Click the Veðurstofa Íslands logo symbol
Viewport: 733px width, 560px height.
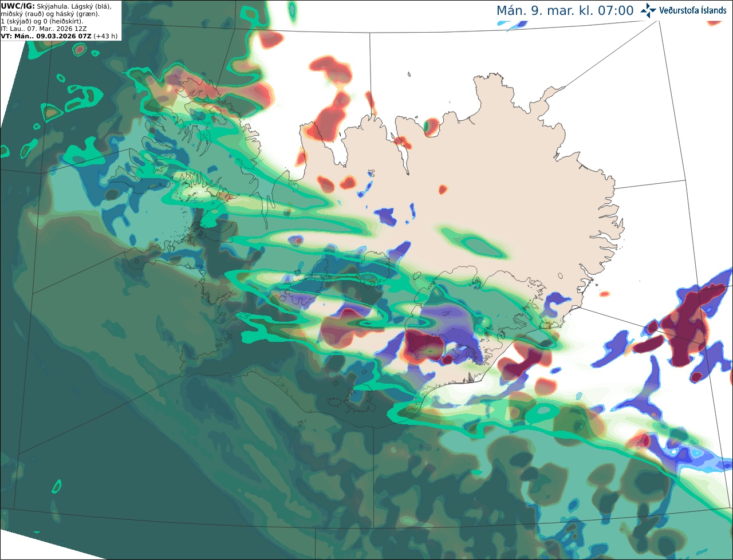(648, 10)
